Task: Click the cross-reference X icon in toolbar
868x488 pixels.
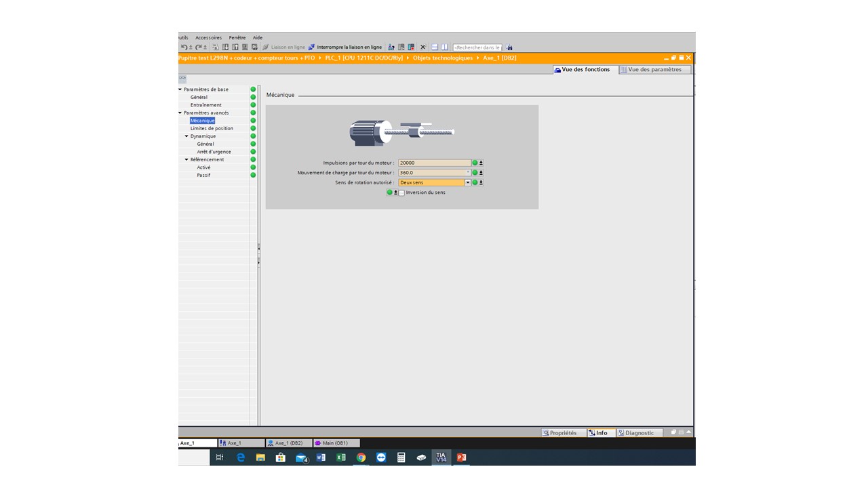Action: pos(422,47)
